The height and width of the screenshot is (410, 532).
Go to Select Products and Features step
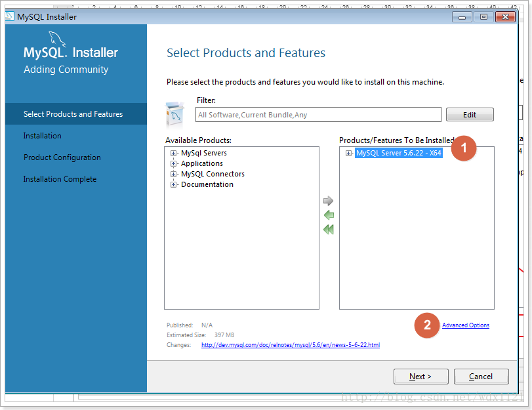point(76,114)
